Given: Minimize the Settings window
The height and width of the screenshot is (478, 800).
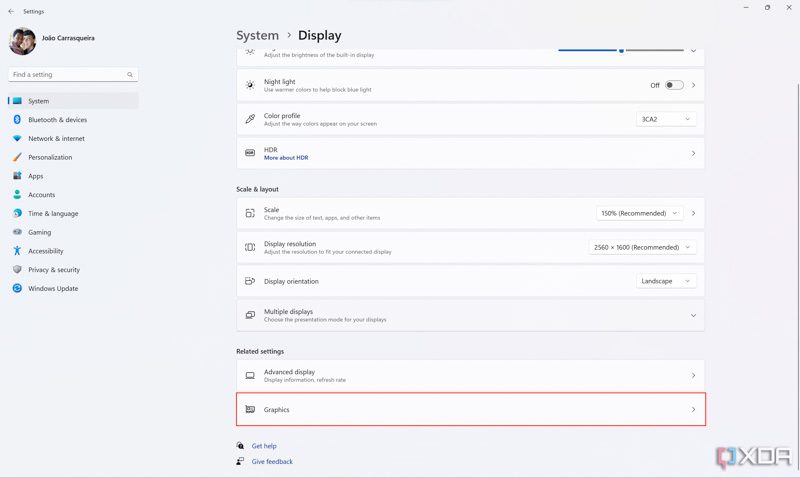Looking at the screenshot, I should click(x=746, y=8).
